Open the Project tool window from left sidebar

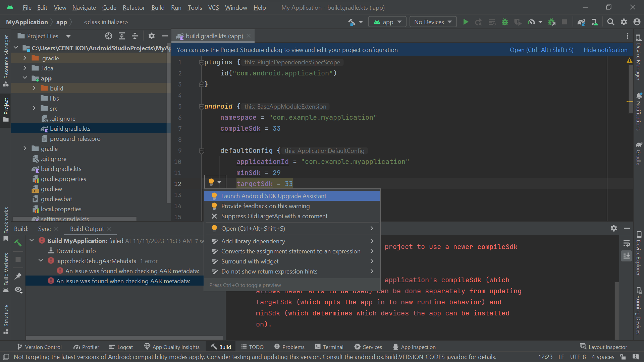click(6, 110)
